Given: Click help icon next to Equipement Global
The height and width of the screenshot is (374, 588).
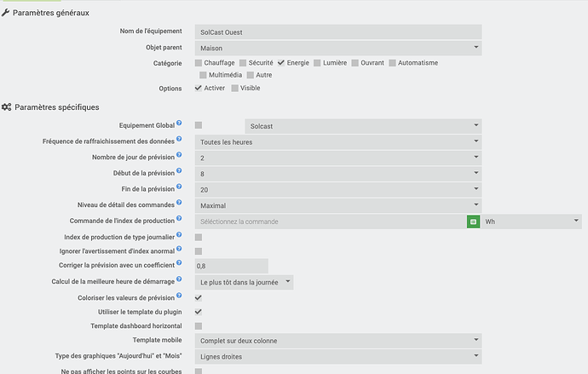Looking at the screenshot, I should pyautogui.click(x=179, y=124).
